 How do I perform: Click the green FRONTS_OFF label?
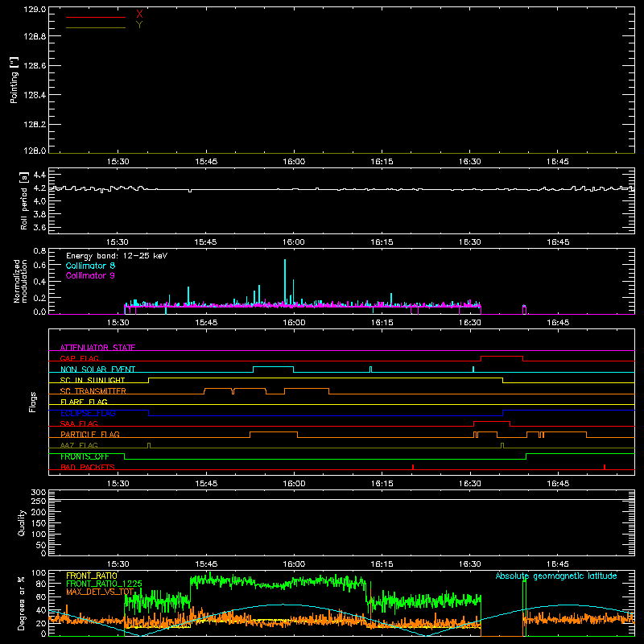point(85,456)
